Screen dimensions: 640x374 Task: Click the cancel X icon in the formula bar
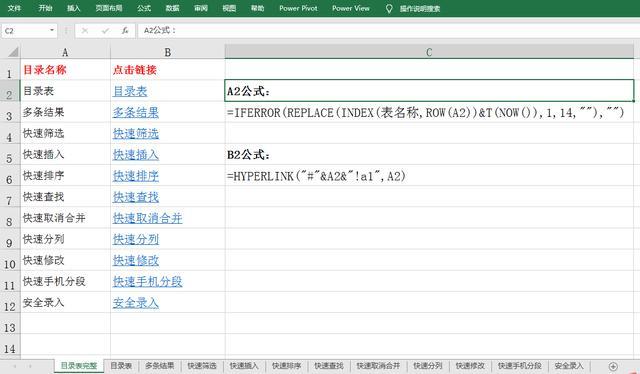[x=84, y=31]
